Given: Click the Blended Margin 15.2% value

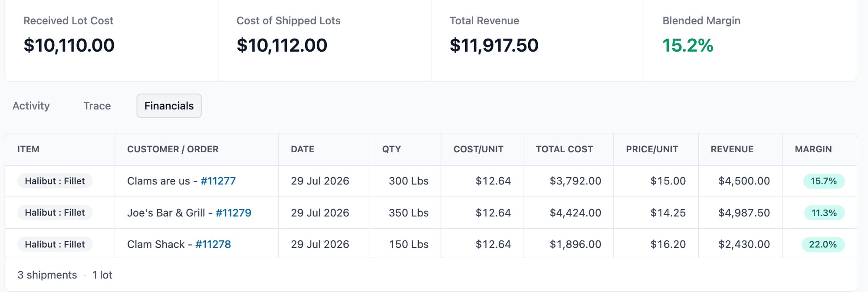Looking at the screenshot, I should 687,46.
